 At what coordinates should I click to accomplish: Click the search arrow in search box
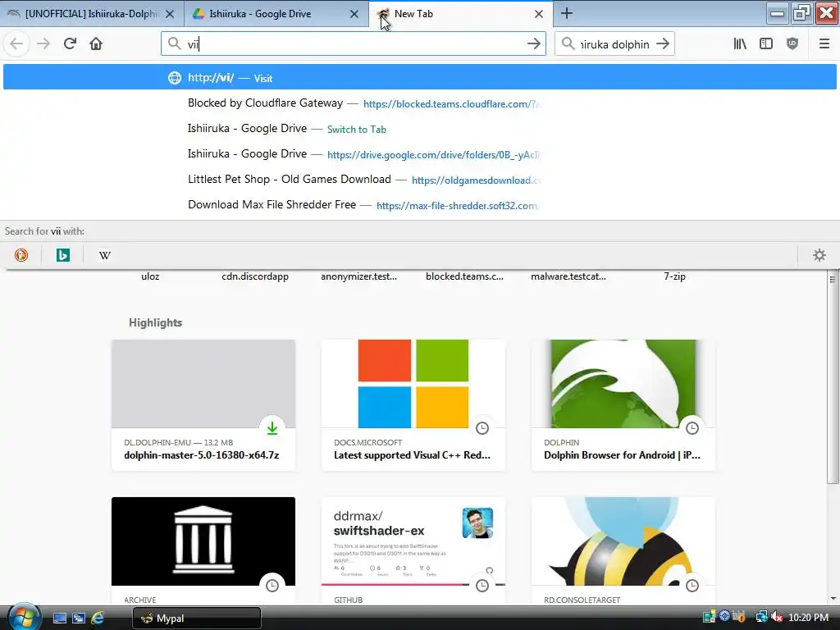click(x=663, y=44)
